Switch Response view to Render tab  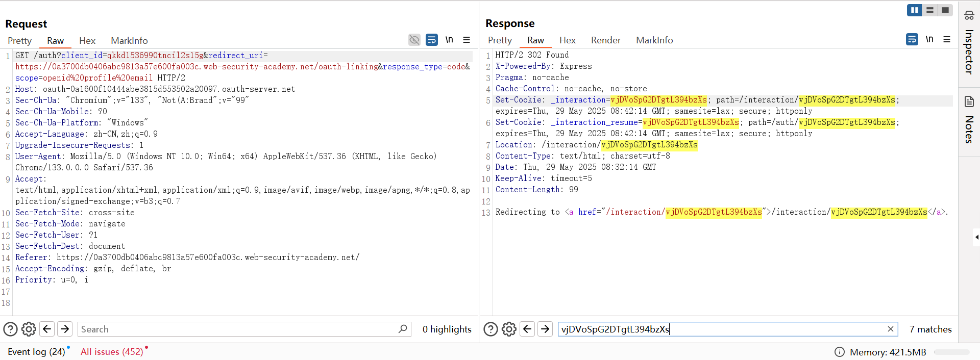click(x=605, y=40)
